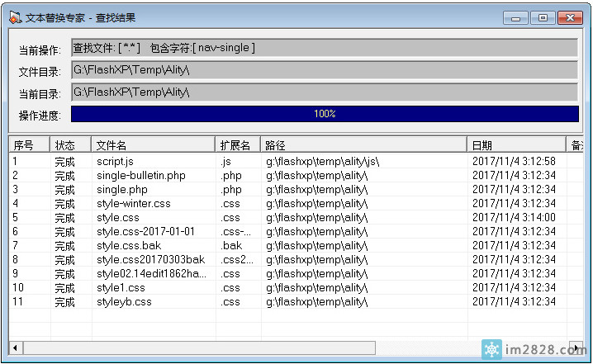
Task: Select single-bulletin.php in file list
Action: pos(140,175)
